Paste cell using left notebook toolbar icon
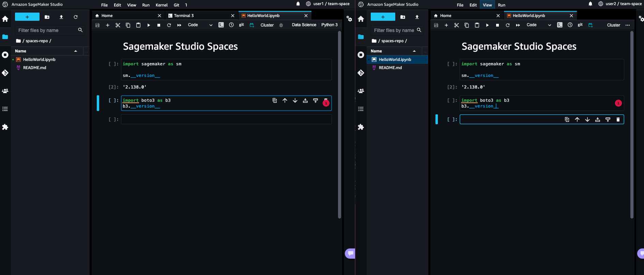 138,25
